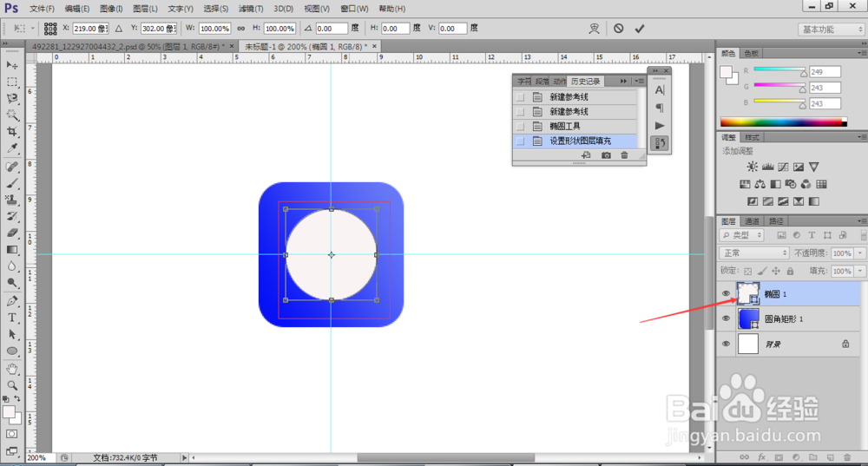Screen dimensions: 868x466
Task: Hide the 圆角矩形 1 layer
Action: [x=726, y=318]
